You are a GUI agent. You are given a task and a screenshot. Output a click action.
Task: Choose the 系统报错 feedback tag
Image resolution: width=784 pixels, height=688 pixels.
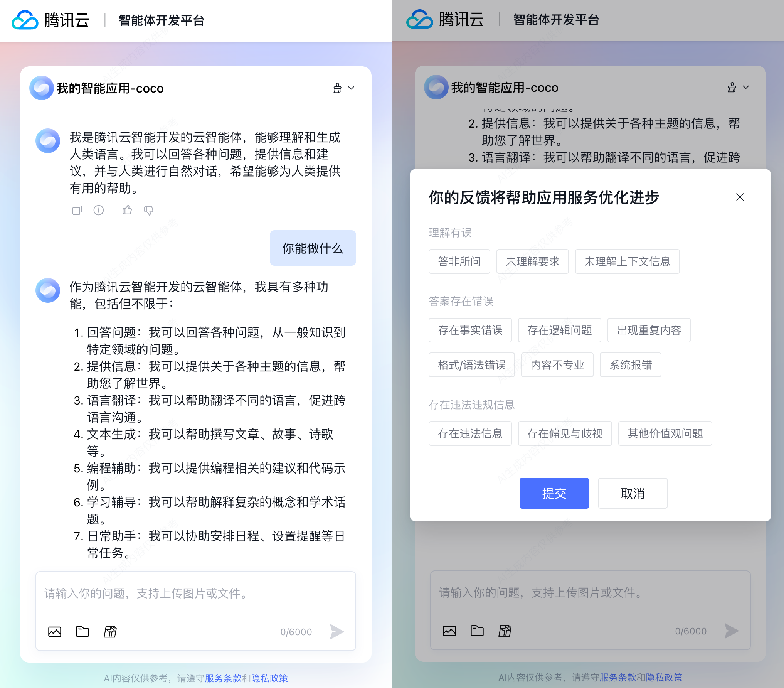pyautogui.click(x=630, y=365)
